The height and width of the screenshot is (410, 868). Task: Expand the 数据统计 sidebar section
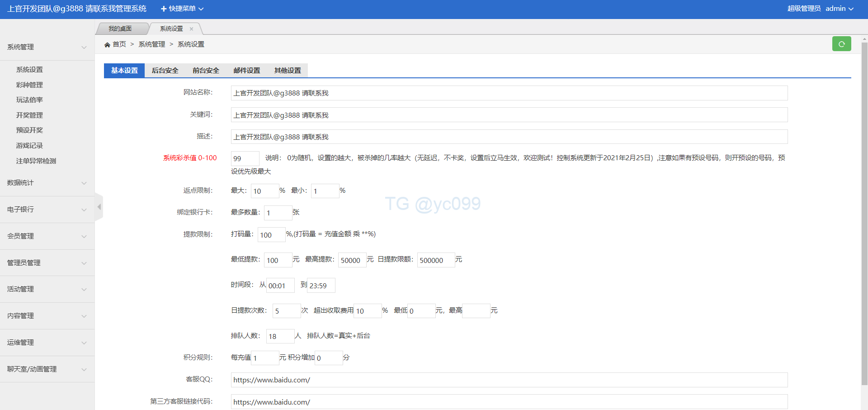tap(47, 183)
